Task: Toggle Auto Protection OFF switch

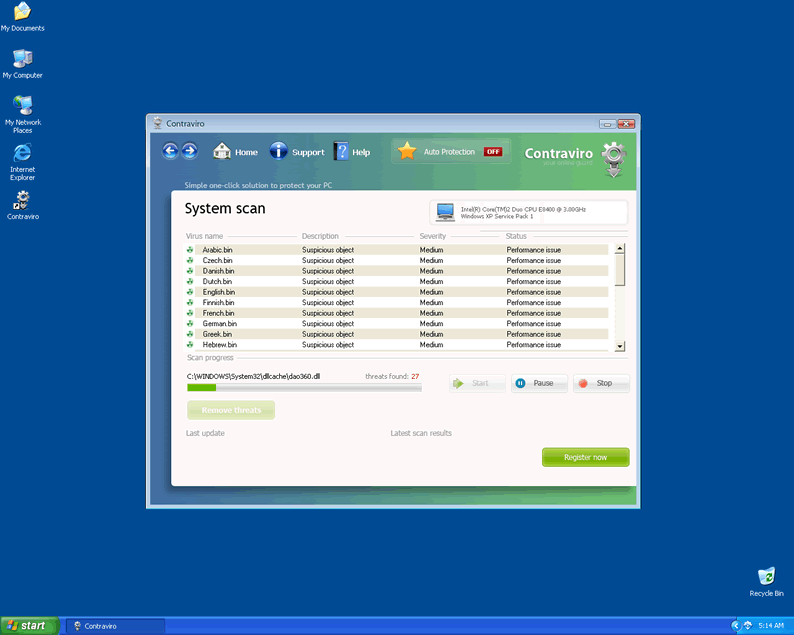Action: click(x=493, y=152)
